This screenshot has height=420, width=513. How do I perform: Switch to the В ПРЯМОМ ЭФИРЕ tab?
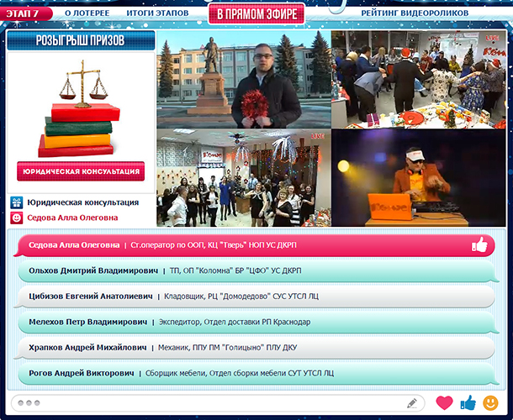pos(256,14)
